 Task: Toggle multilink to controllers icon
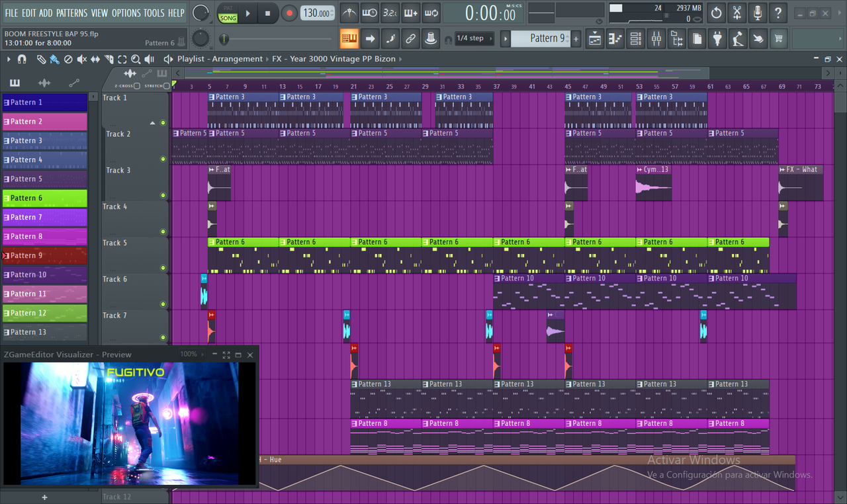tap(431, 38)
